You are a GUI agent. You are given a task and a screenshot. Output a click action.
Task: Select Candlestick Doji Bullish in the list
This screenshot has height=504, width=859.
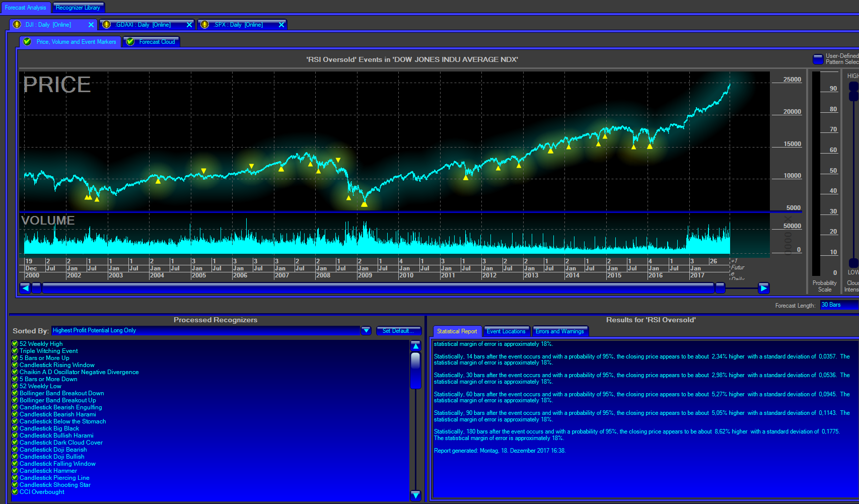(52, 457)
